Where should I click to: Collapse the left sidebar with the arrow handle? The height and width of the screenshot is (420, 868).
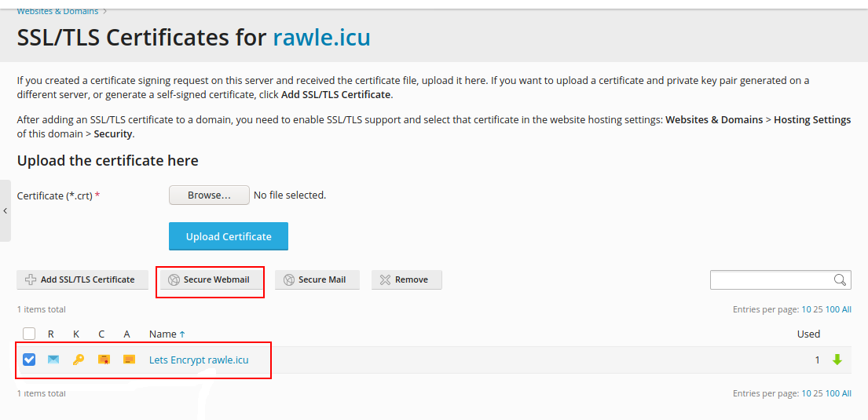[5, 210]
